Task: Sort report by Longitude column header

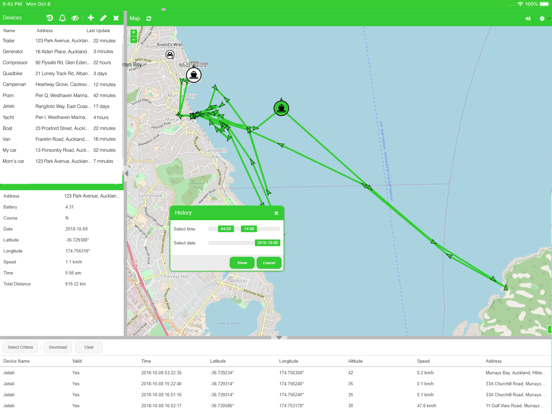Action: click(289, 361)
